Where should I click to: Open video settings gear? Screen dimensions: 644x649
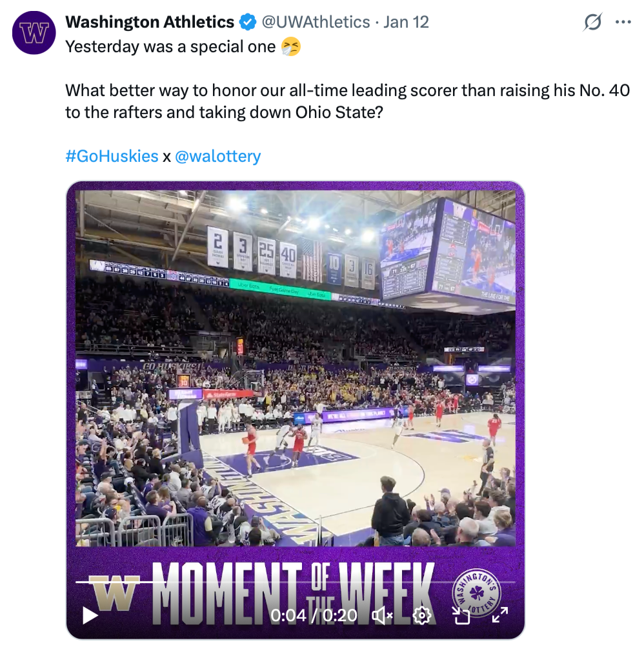pyautogui.click(x=421, y=615)
